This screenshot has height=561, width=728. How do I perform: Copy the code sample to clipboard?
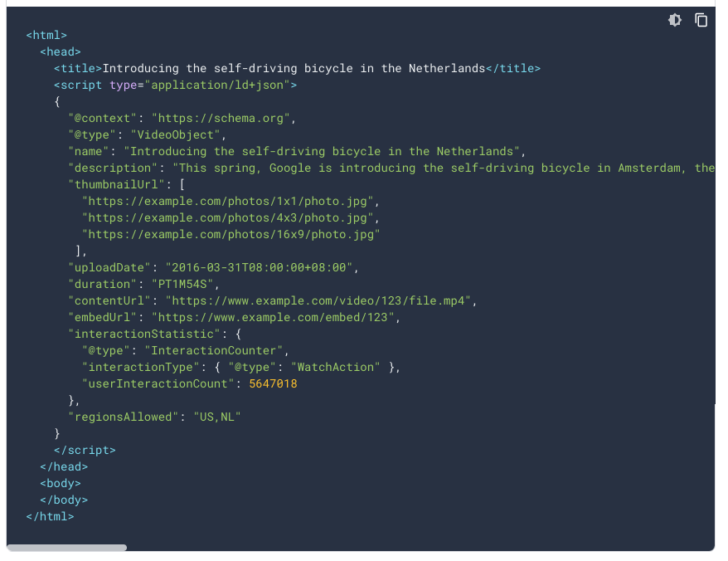click(701, 20)
